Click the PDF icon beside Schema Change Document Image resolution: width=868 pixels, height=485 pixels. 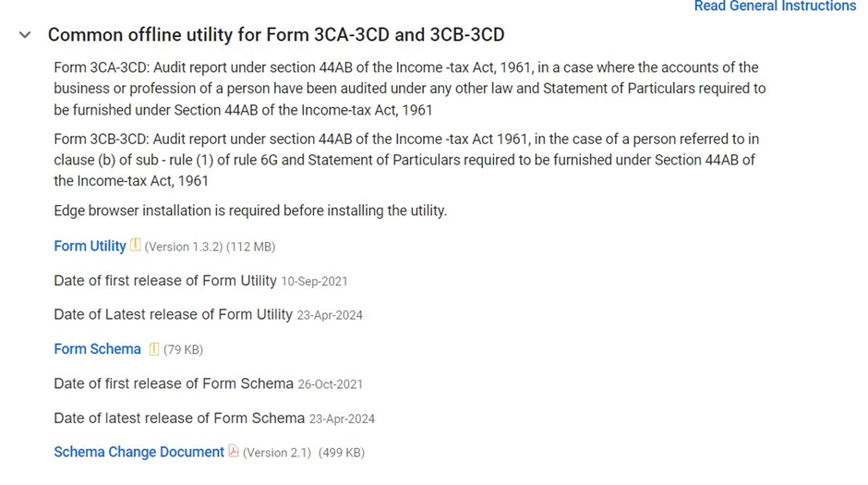click(x=234, y=452)
